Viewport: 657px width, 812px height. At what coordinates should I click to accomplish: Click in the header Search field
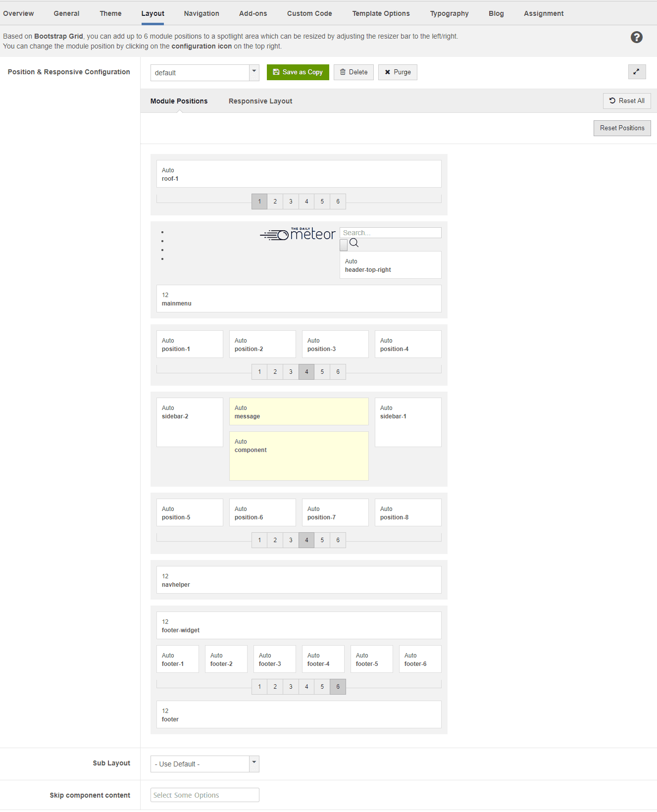pos(391,233)
